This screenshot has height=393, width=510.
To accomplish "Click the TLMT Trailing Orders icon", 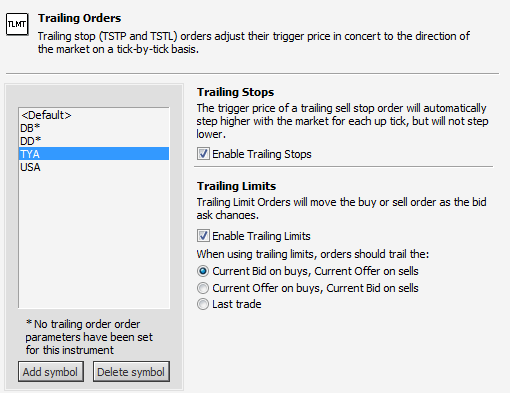I will point(17,24).
